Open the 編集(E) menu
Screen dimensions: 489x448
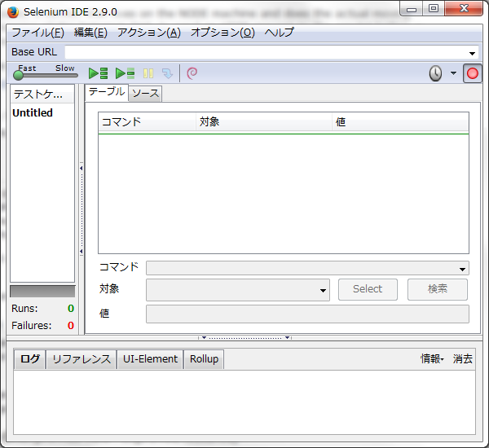[90, 33]
